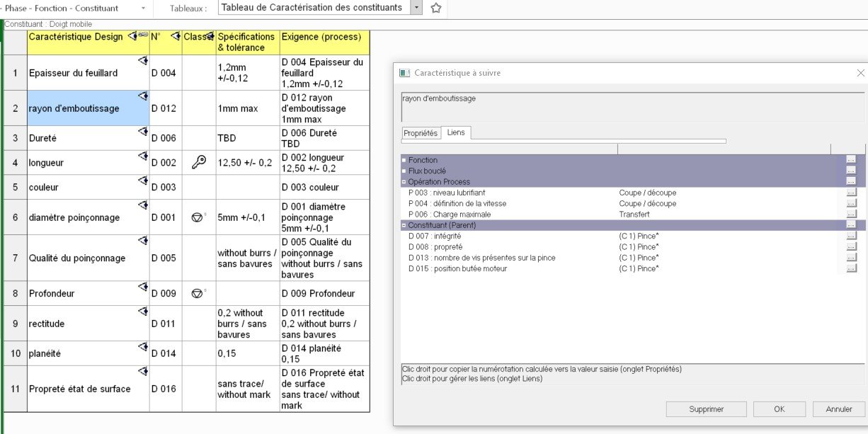Click the Annuler button

click(838, 409)
